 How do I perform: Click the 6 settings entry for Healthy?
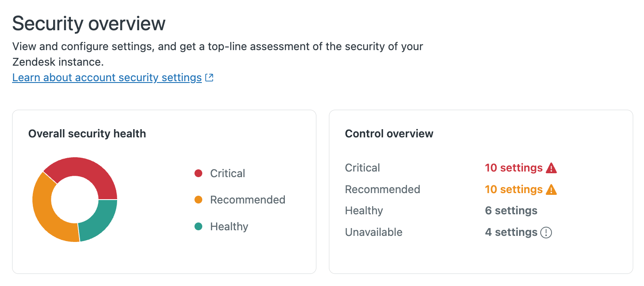point(511,210)
